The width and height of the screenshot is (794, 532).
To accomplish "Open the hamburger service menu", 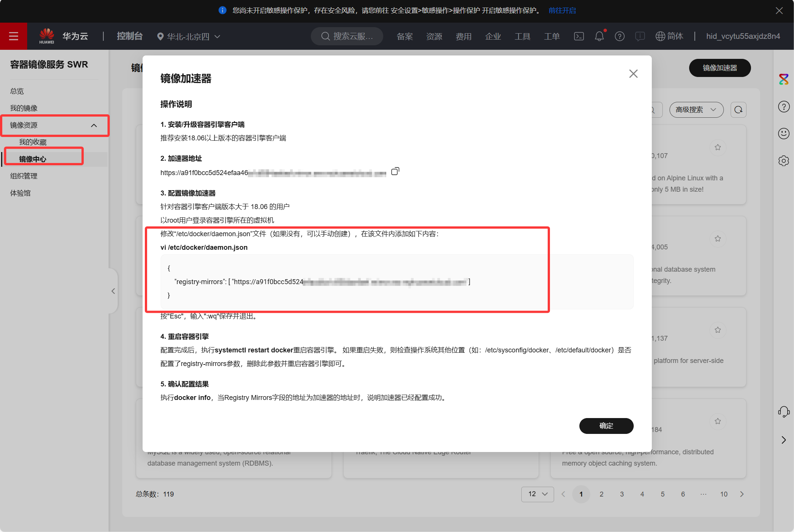I will (14, 36).
